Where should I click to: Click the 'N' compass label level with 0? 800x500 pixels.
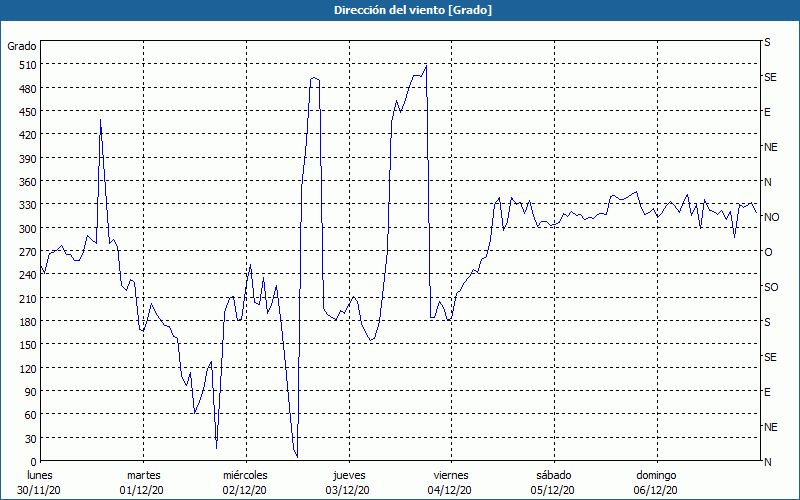[x=767, y=462]
